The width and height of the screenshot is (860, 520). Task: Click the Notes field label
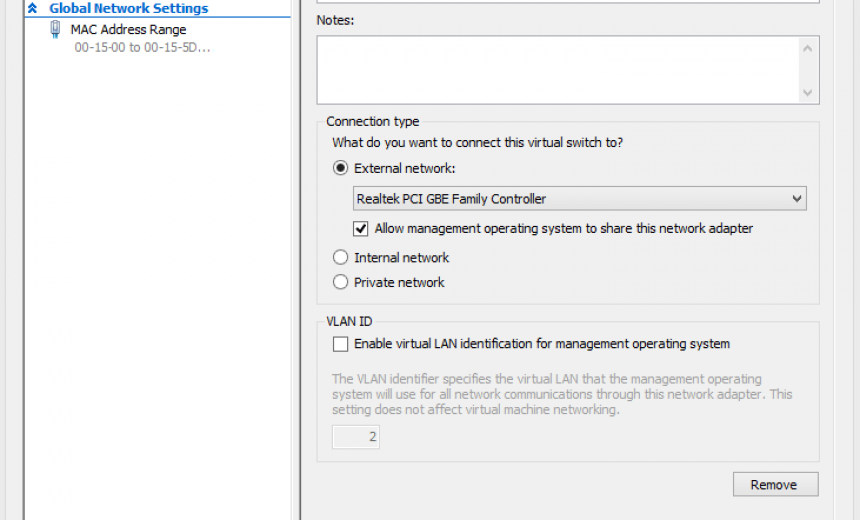point(335,20)
